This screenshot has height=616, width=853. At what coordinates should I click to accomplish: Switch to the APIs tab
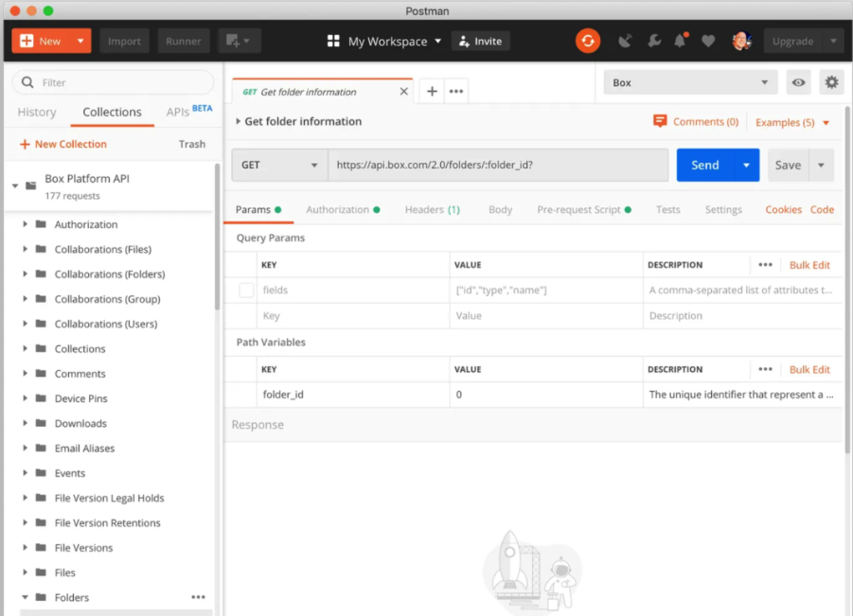(188, 111)
